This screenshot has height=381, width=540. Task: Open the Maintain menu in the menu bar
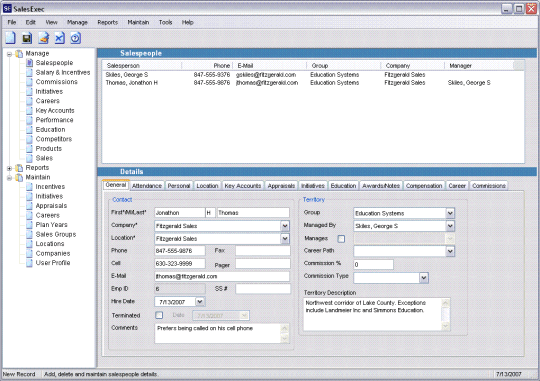tap(138, 22)
